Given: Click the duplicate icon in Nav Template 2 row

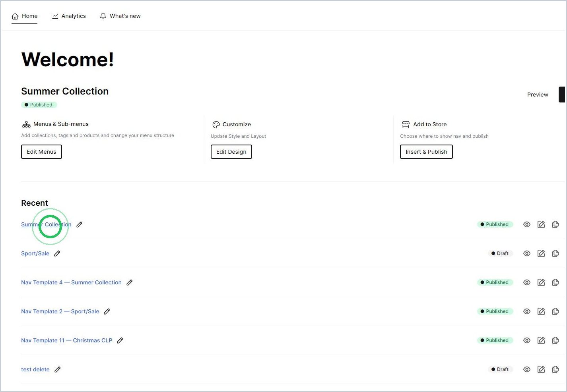Looking at the screenshot, I should [x=555, y=311].
